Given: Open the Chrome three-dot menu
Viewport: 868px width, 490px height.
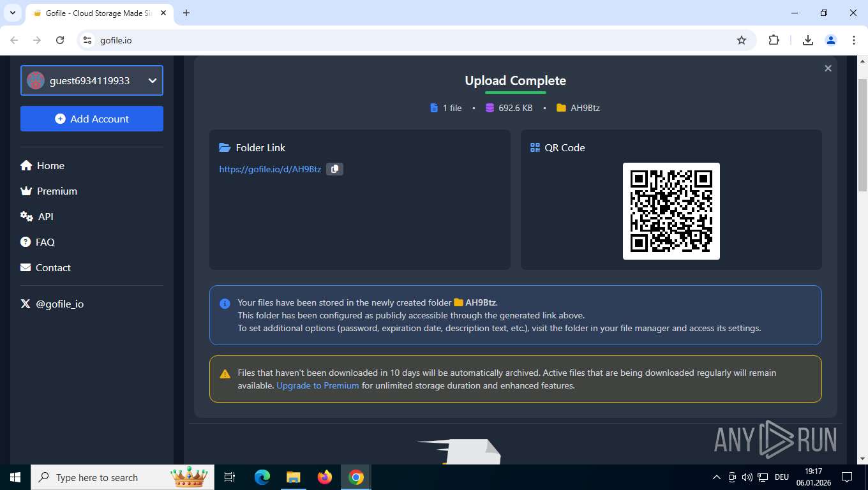Looking at the screenshot, I should [854, 40].
